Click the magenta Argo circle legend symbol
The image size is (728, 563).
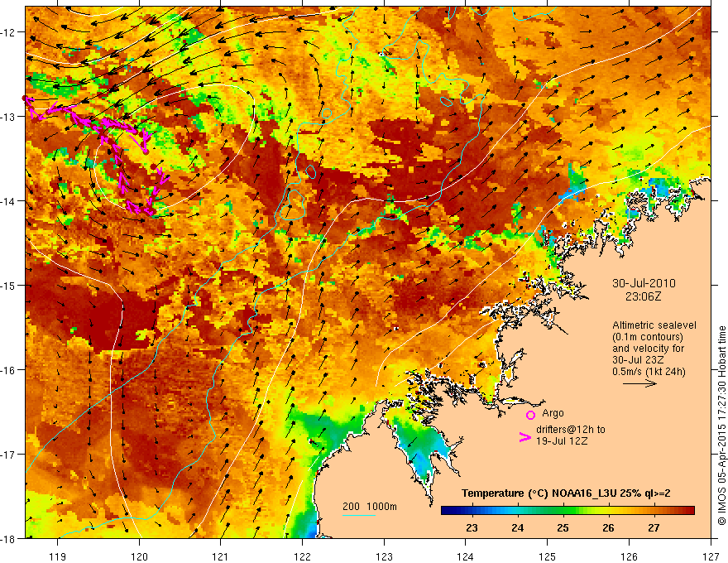click(x=530, y=415)
